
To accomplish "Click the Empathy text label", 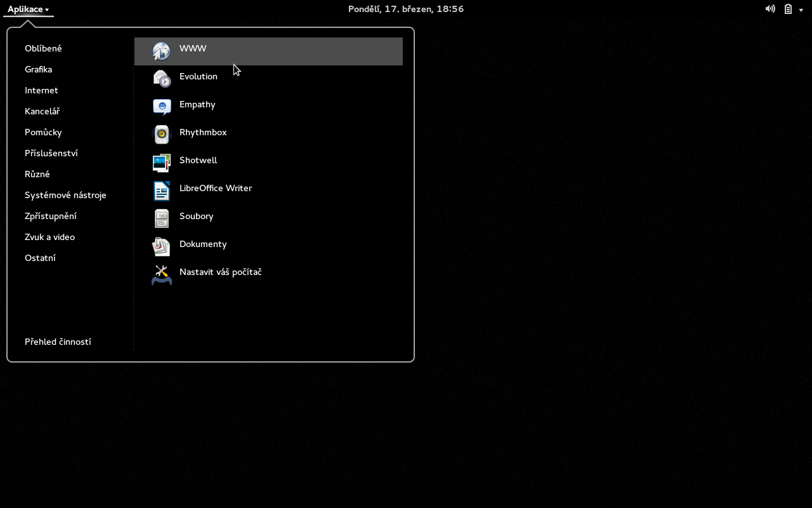I will (197, 104).
